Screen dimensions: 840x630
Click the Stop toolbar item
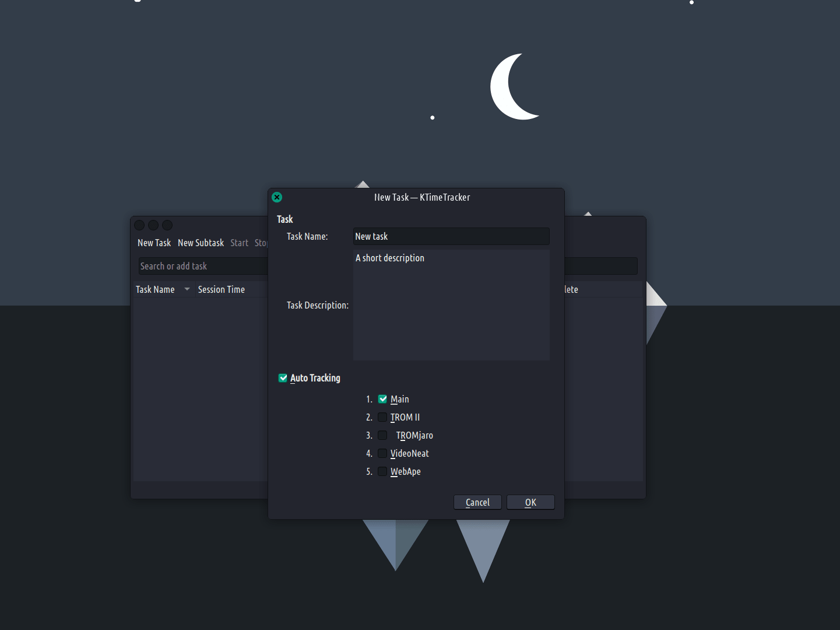(x=261, y=243)
